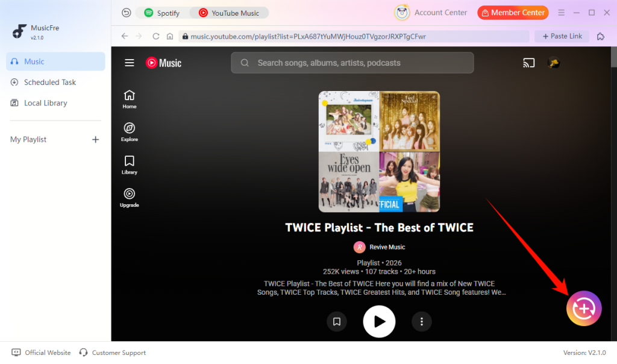Image resolution: width=617 pixels, height=364 pixels.
Task: Click the extension puzzle icon
Action: coord(601,36)
